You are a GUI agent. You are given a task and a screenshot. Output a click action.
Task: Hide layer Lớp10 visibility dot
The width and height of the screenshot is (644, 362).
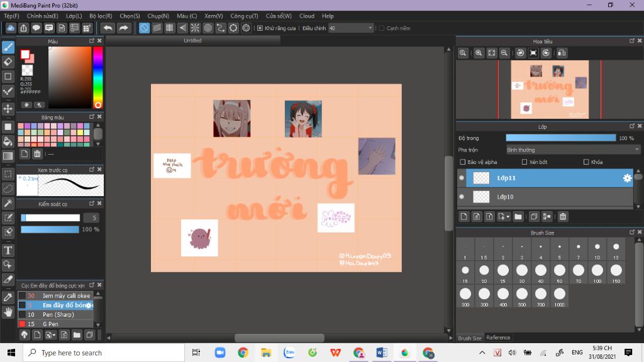pyautogui.click(x=462, y=197)
